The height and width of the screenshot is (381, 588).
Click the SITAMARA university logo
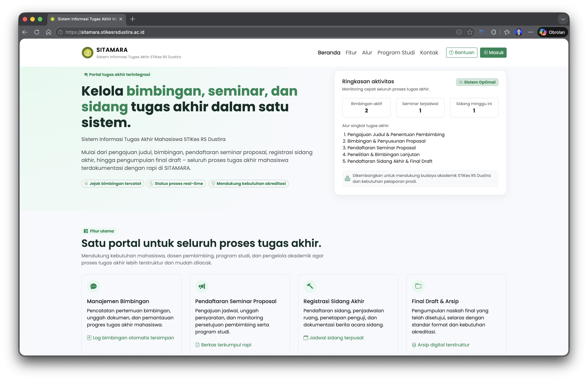tap(87, 52)
